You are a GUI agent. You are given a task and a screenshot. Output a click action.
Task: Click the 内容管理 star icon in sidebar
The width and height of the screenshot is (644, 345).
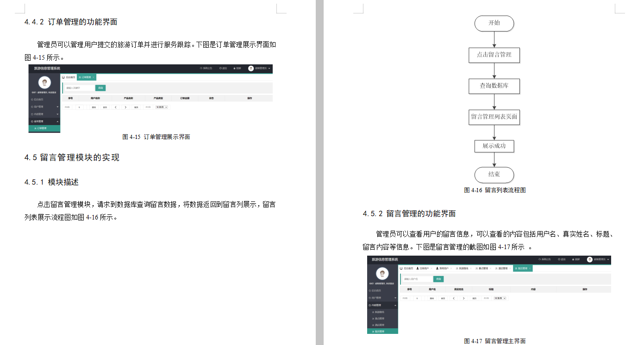[369, 305]
